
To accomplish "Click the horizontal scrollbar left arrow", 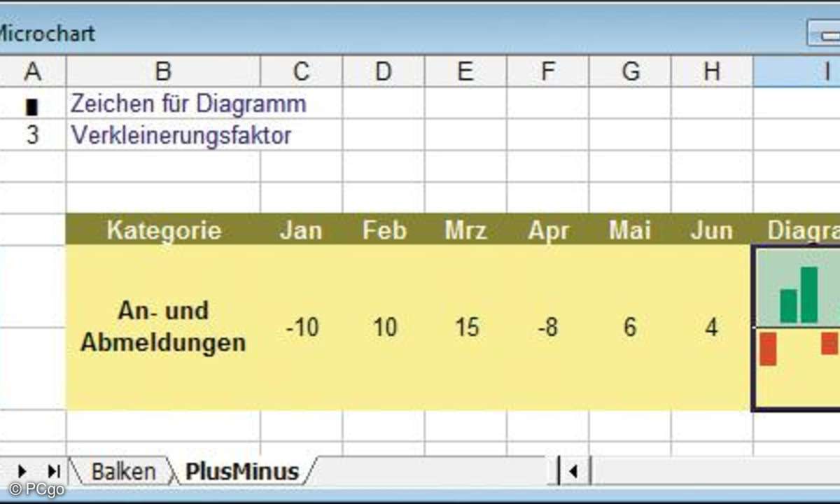I will click(575, 471).
